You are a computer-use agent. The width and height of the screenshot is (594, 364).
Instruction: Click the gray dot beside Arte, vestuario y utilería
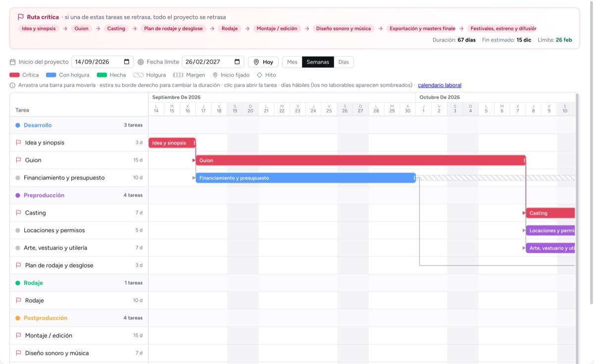click(x=18, y=248)
